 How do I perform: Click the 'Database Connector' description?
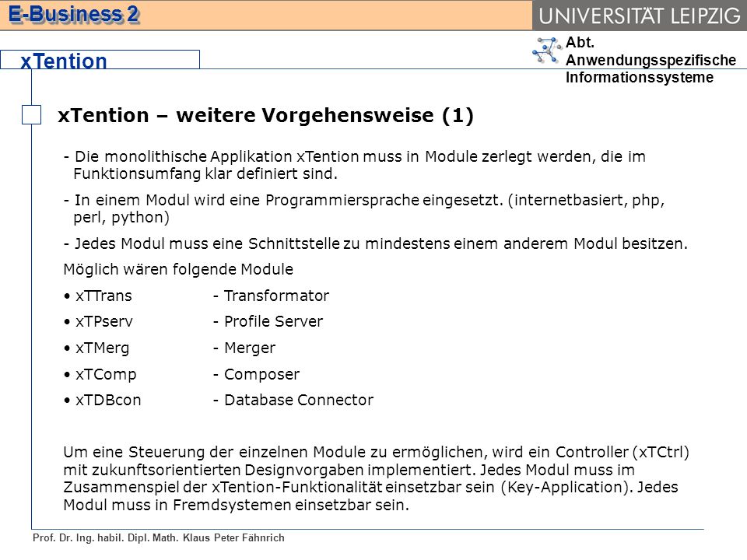299,400
